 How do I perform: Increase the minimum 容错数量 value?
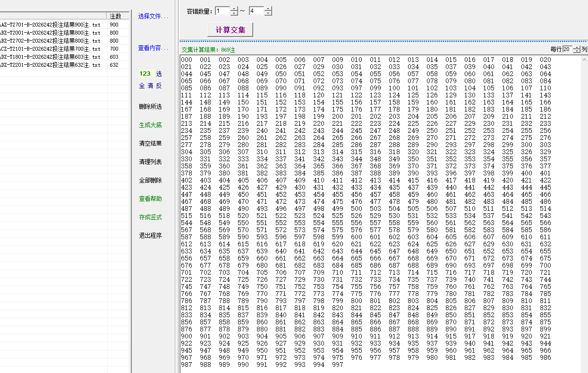[x=234, y=9]
